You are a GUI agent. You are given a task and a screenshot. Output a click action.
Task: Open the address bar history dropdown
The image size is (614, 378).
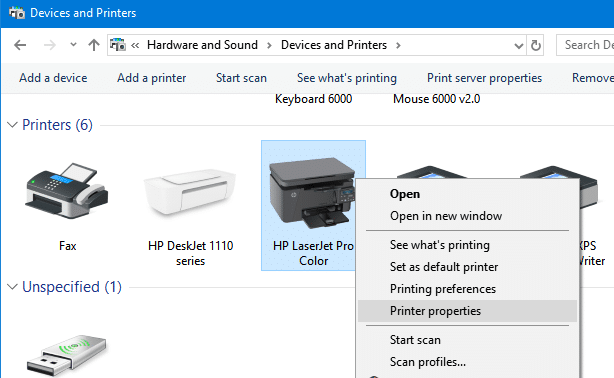click(x=519, y=46)
